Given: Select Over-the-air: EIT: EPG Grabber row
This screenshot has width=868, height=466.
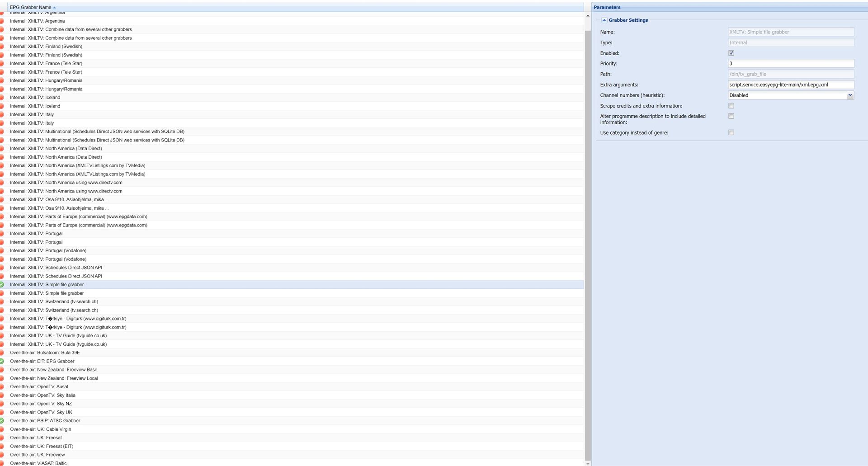Looking at the screenshot, I should click(x=292, y=361).
